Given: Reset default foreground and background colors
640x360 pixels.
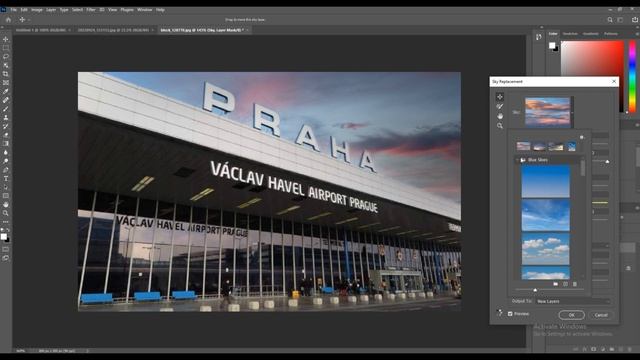Looking at the screenshot, I should click(x=2, y=231).
